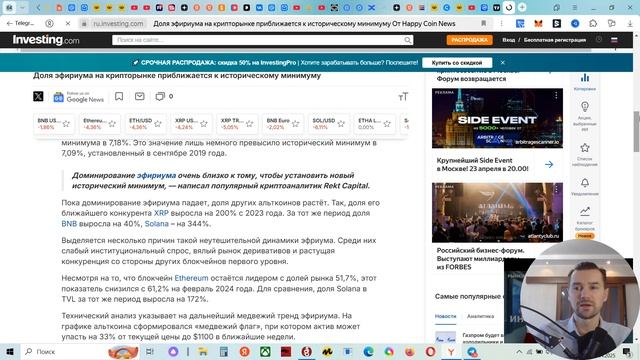Screen dimensions: 640x360
Task: Share the article on X
Action: 38,96
